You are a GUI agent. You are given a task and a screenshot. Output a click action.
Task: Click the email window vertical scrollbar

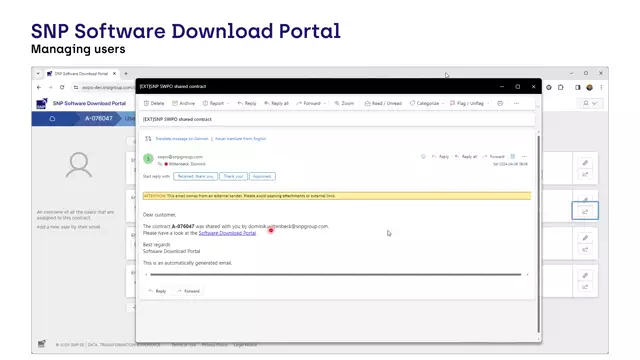538,233
